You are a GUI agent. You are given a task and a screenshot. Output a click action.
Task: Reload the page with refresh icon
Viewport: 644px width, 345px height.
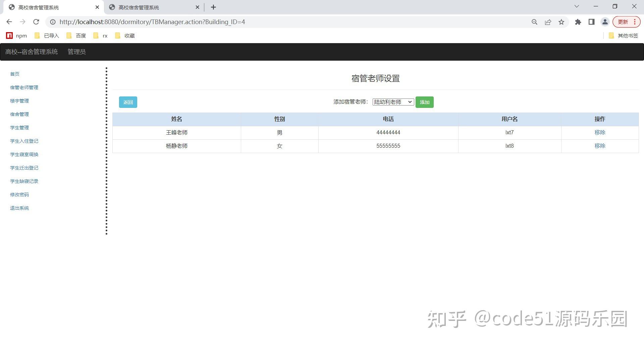click(x=36, y=22)
